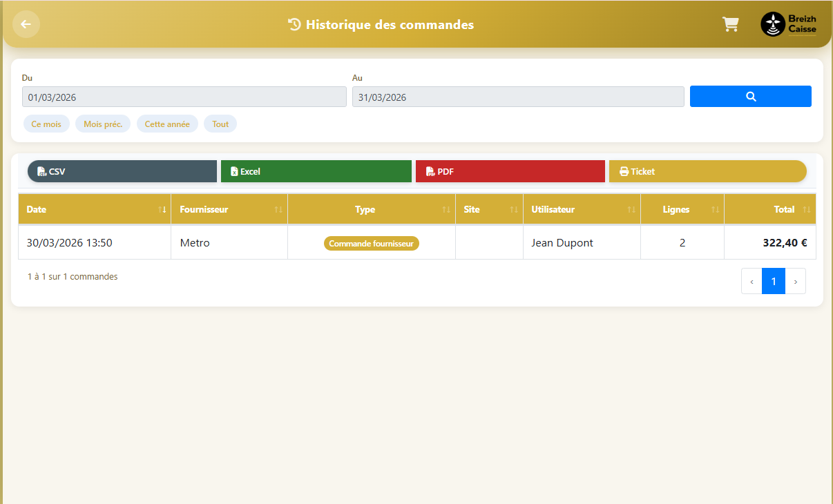Export orders as CSV
This screenshot has height=504, width=833.
click(x=122, y=171)
